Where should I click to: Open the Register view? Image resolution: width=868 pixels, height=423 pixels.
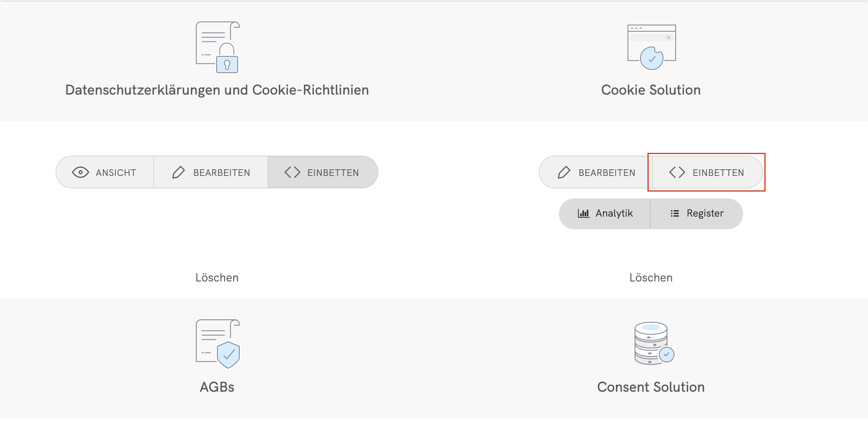coord(697,213)
